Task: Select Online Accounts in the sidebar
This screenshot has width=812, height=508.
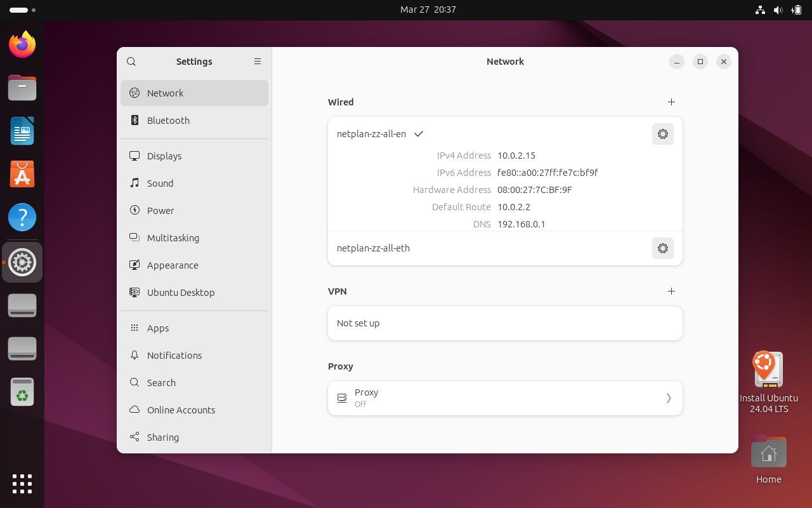Action: tap(181, 410)
